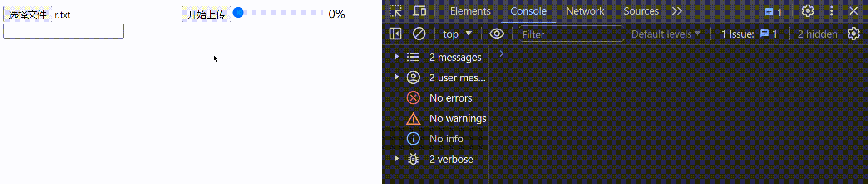Expand the 2 user messages group
Viewport: 868px width, 184px height.
tap(396, 77)
